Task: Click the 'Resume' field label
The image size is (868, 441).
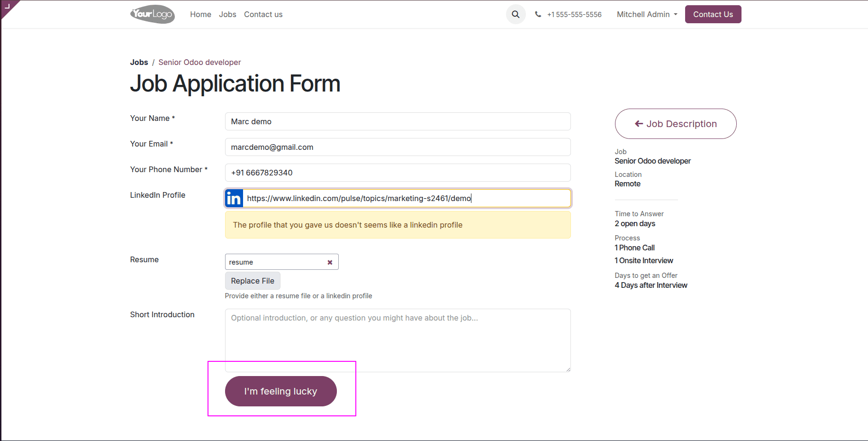Action: pos(145,259)
